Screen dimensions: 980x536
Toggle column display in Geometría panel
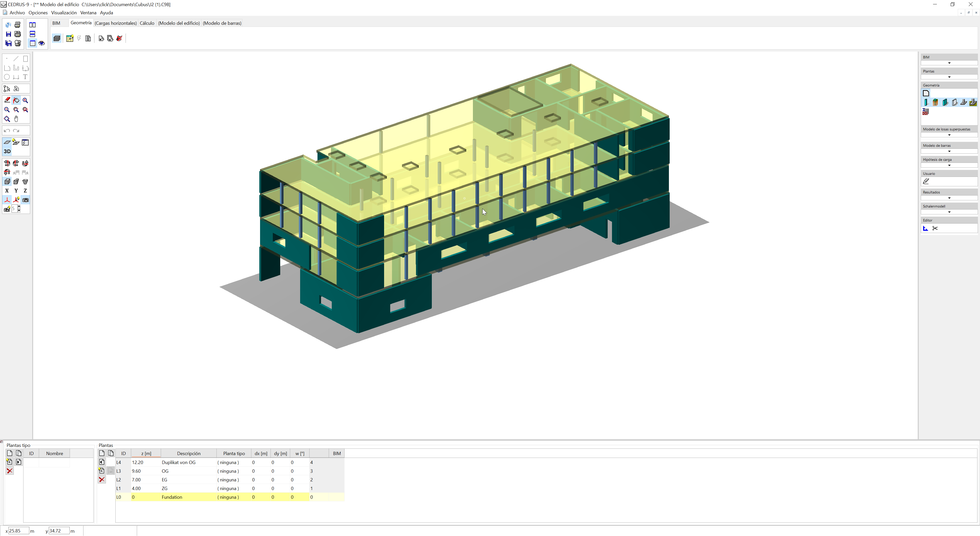click(x=926, y=102)
